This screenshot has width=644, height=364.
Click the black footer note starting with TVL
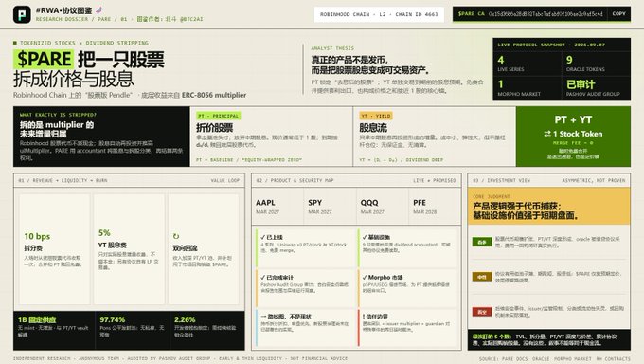[548, 339]
